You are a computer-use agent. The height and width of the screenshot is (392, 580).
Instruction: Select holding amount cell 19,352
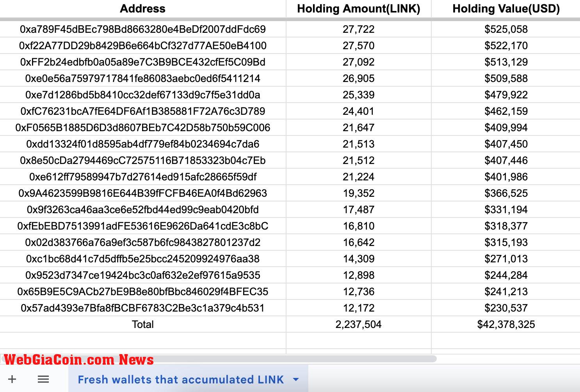tap(359, 193)
